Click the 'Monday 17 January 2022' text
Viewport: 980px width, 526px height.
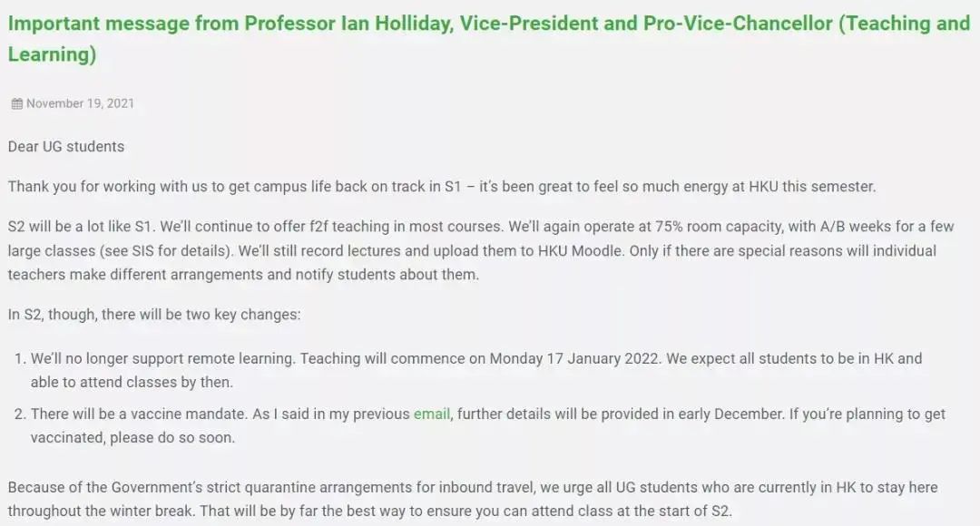(574, 358)
